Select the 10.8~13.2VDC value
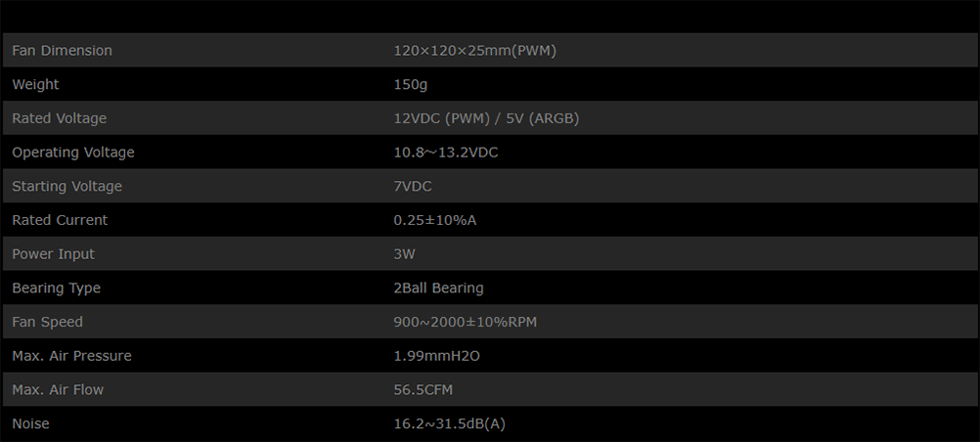 [446, 153]
